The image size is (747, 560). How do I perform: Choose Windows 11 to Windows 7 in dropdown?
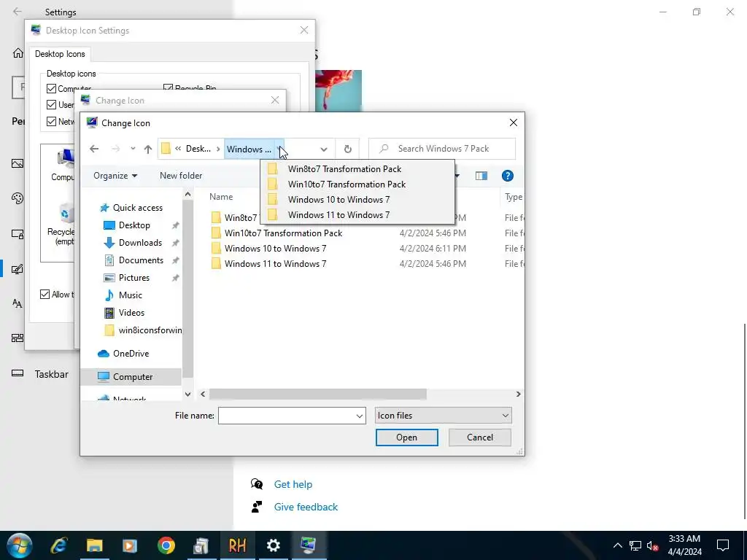357,215
